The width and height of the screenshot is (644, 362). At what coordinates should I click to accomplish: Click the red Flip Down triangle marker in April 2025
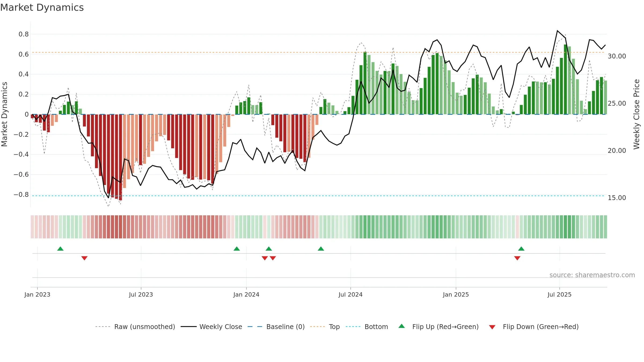point(517,258)
